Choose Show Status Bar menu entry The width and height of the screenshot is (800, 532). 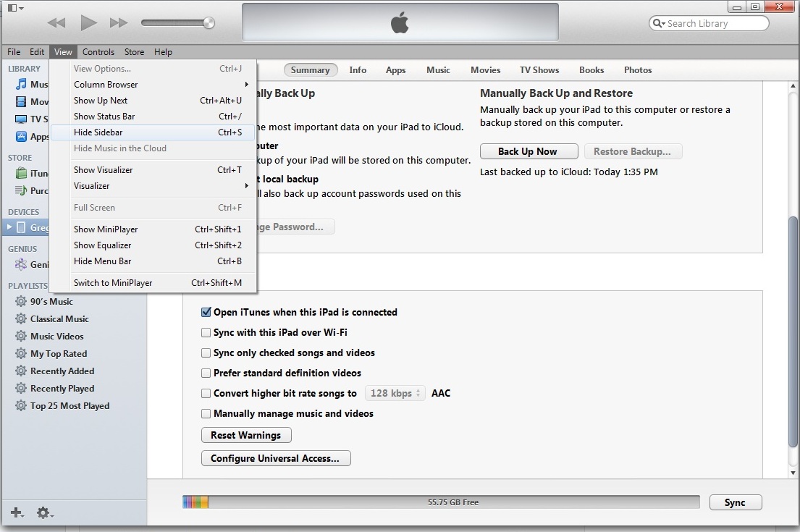coord(153,117)
